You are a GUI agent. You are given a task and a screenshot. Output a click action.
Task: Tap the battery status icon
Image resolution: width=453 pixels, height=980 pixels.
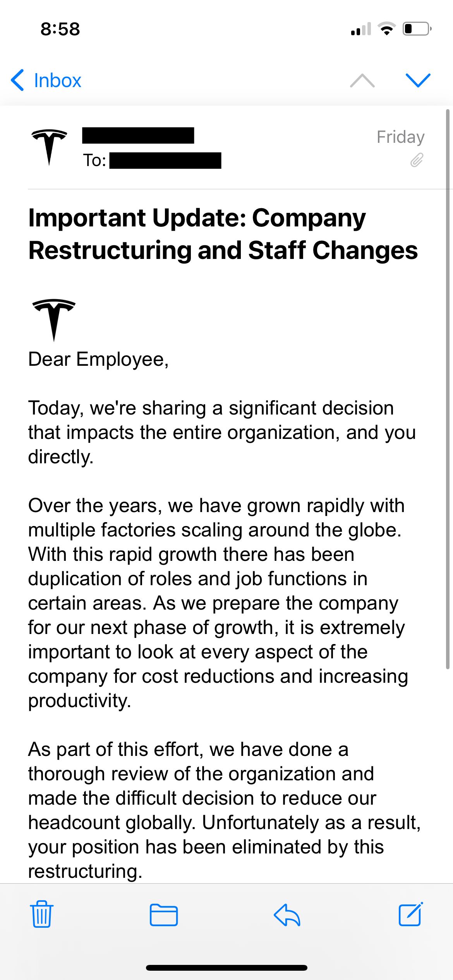tap(417, 29)
